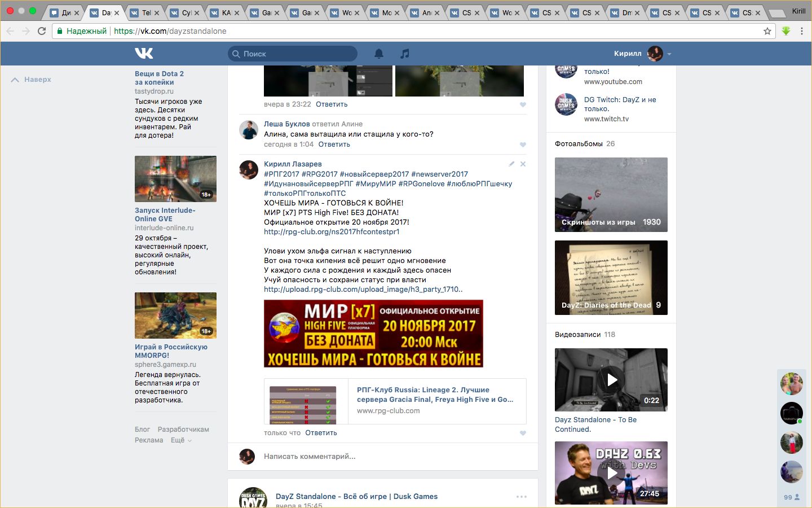Open Видеозаписи section header
The image size is (812, 508).
point(579,335)
